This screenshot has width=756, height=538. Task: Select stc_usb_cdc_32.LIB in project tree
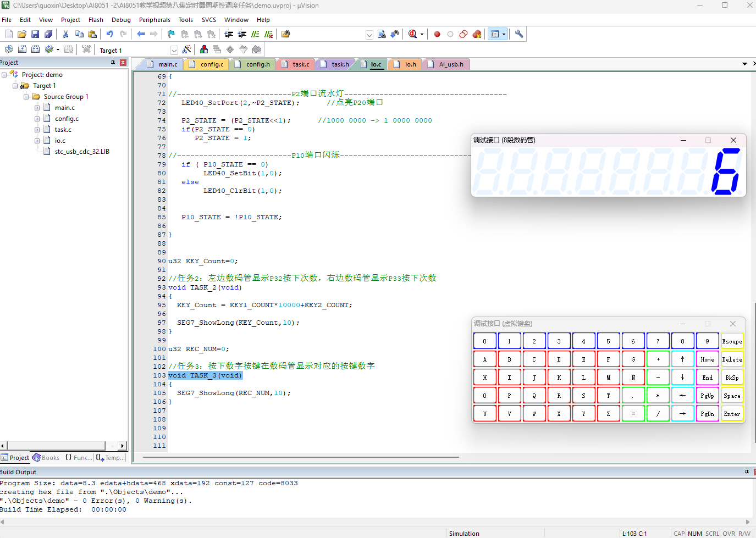coord(82,152)
